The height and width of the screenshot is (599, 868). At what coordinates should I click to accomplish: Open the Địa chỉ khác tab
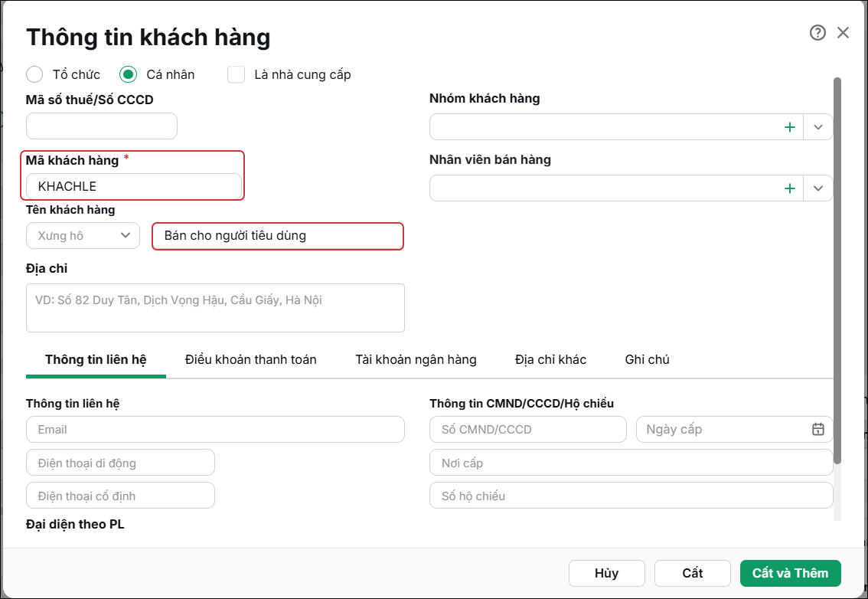pyautogui.click(x=551, y=359)
